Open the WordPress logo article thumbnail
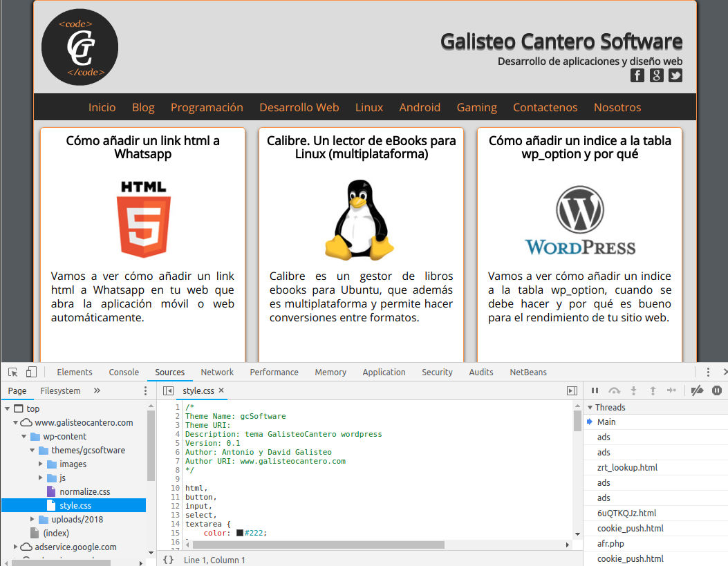Image resolution: width=728 pixels, height=566 pixels. [580, 220]
